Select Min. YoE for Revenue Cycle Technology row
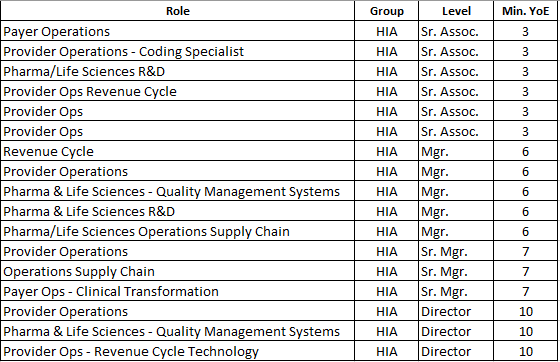This screenshot has width=560, height=362. coord(525,351)
